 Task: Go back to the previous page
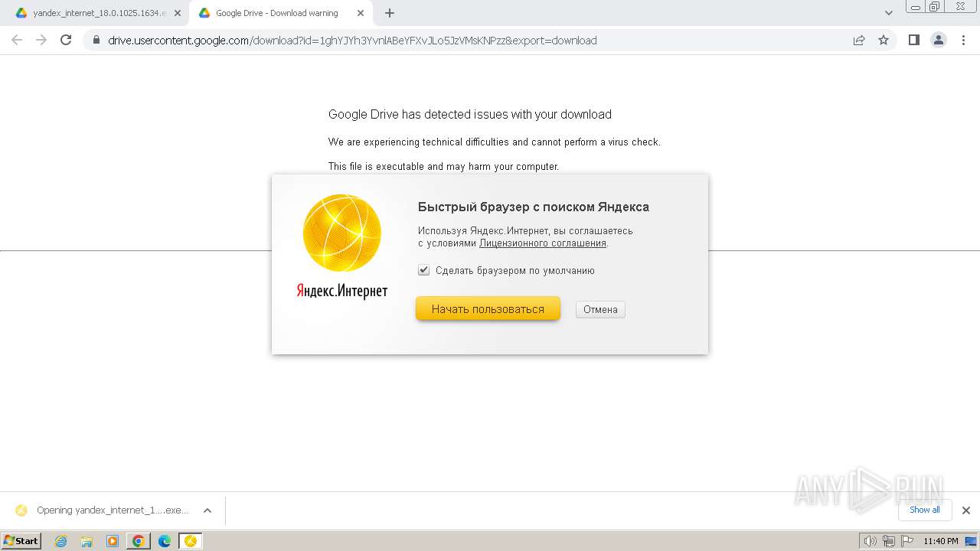(x=17, y=41)
